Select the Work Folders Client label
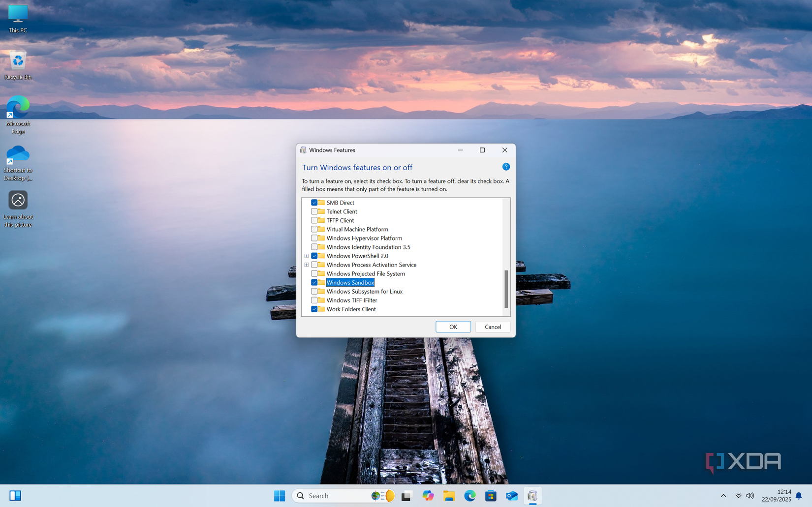812x507 pixels. click(x=351, y=309)
